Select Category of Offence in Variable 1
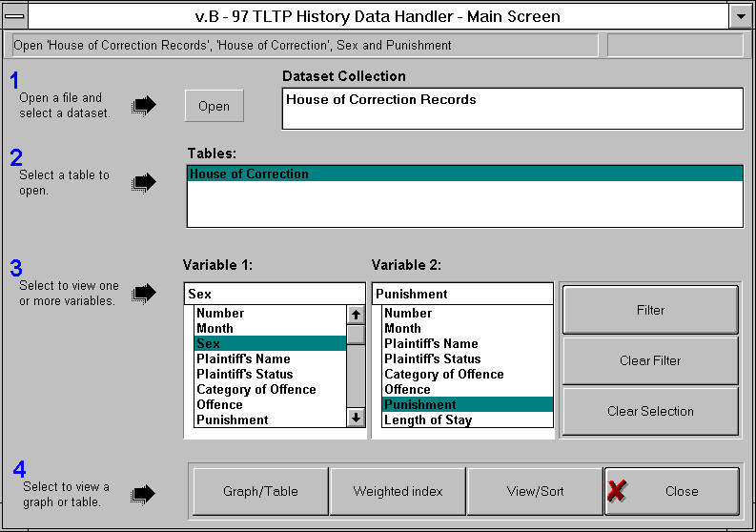The height and width of the screenshot is (532, 756). coord(255,389)
